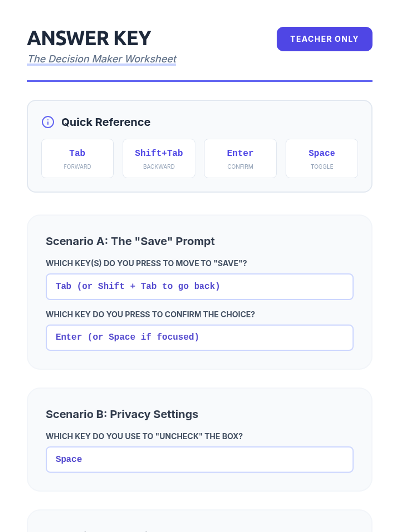Open The Decision Maker Worksheet link
The height and width of the screenshot is (532, 399).
coord(102,59)
